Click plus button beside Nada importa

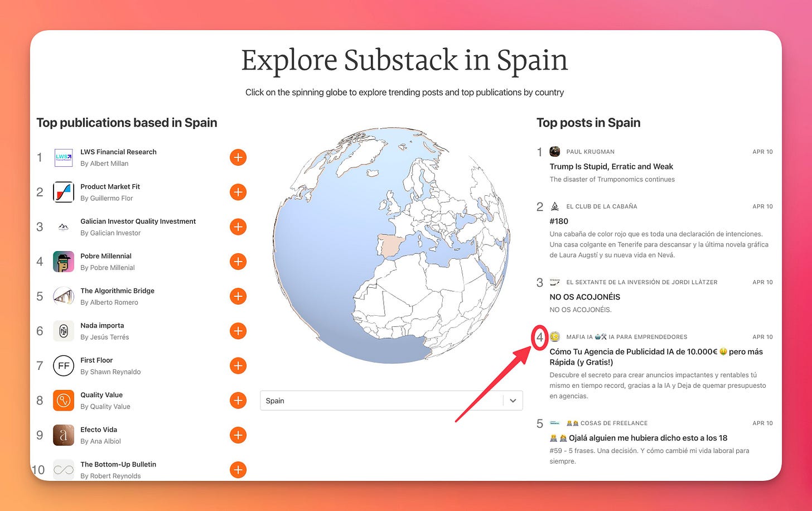pyautogui.click(x=238, y=331)
